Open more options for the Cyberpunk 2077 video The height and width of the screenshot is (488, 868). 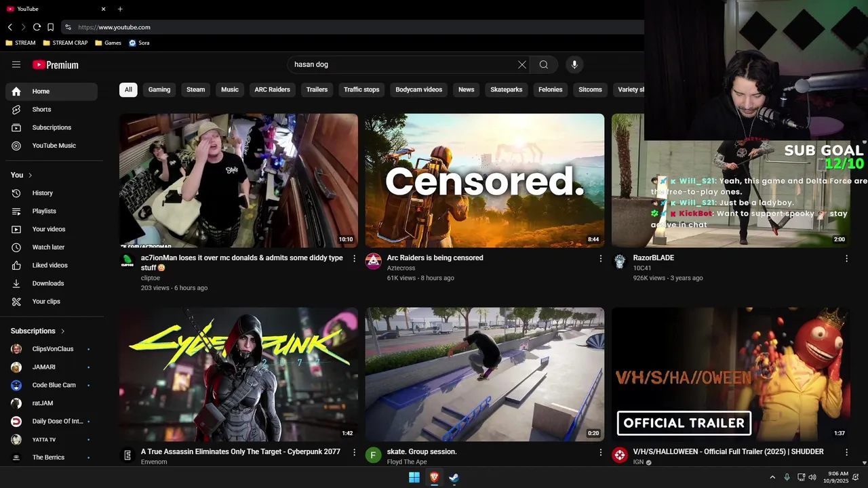(354, 452)
